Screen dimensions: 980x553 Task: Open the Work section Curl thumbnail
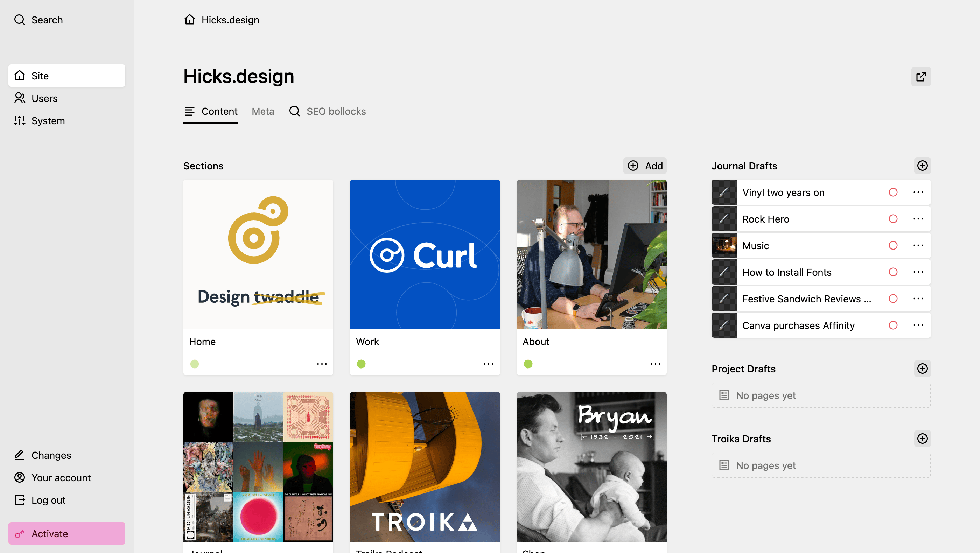coord(425,254)
